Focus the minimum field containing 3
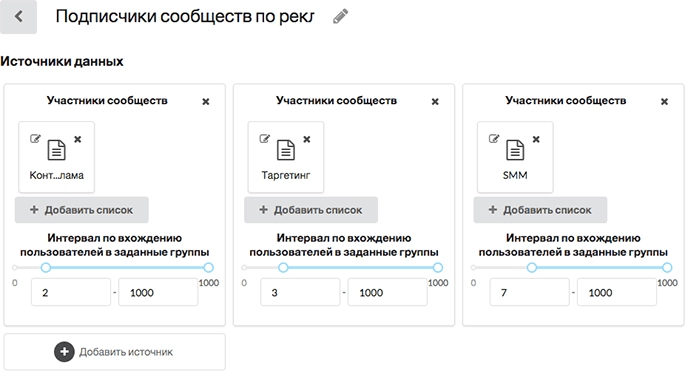This screenshot has height=374, width=688. pyautogui.click(x=300, y=292)
